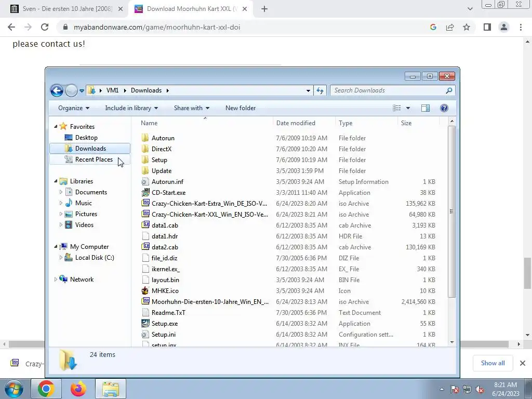532x399 pixels.
Task: Open the Organize menu
Action: (74, 108)
